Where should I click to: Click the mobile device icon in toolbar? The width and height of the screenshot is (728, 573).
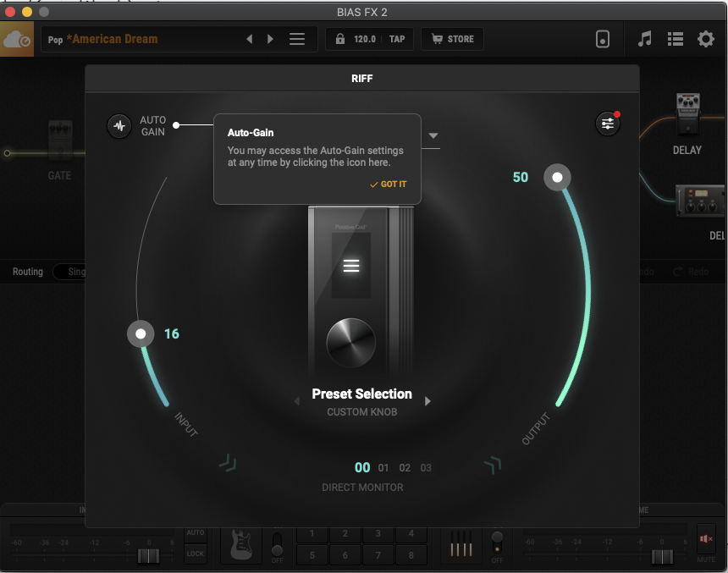click(603, 39)
